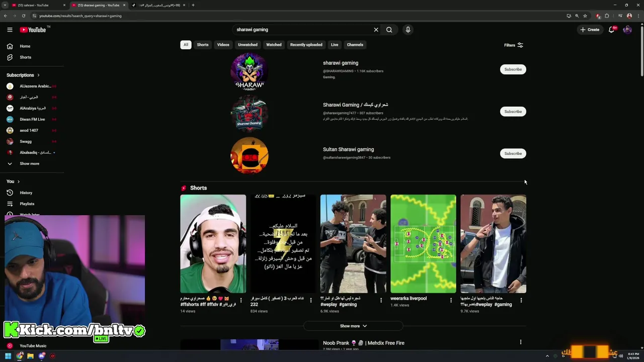Expand Show more under Shorts shelf

point(353,326)
